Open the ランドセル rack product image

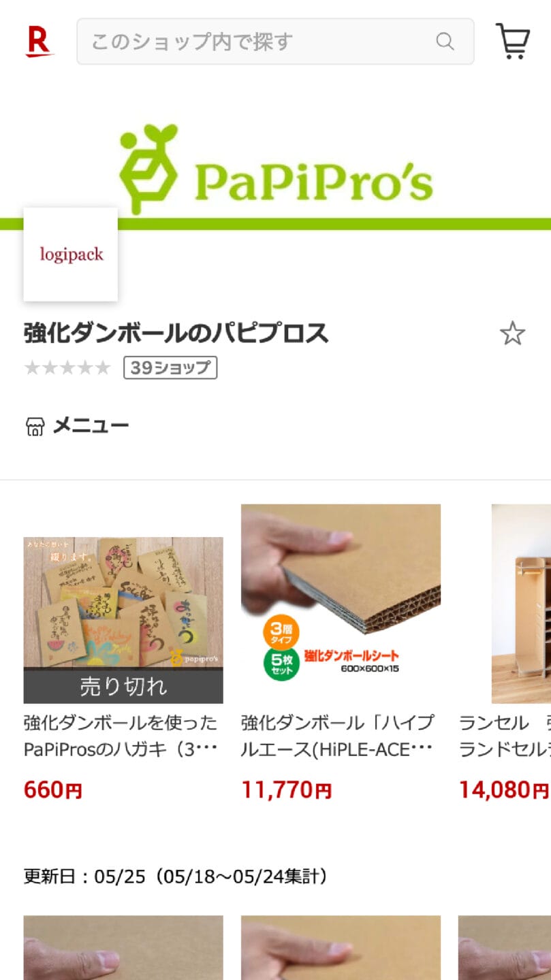click(x=521, y=604)
